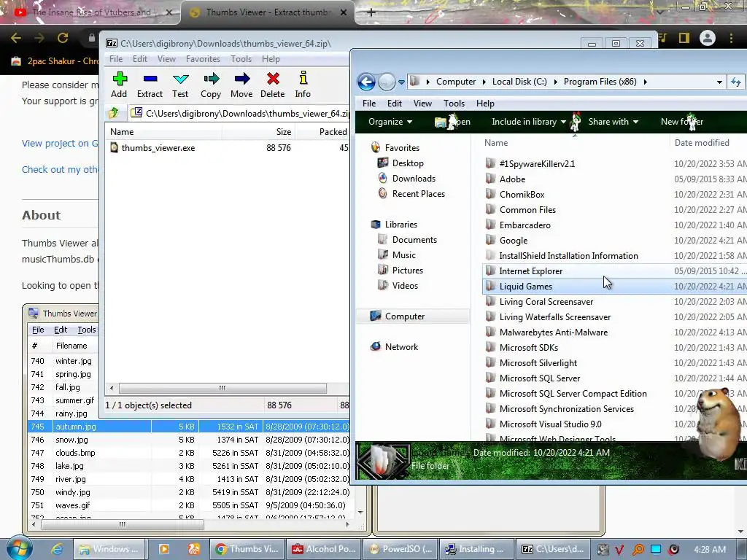
Task: Sort by Size column in 7-Zip
Action: [284, 132]
